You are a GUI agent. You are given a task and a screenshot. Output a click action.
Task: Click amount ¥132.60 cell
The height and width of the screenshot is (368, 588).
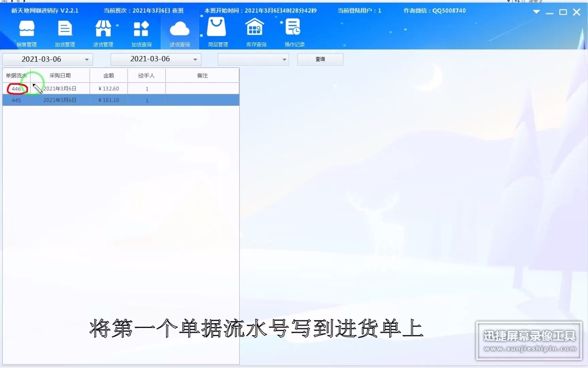tap(109, 89)
